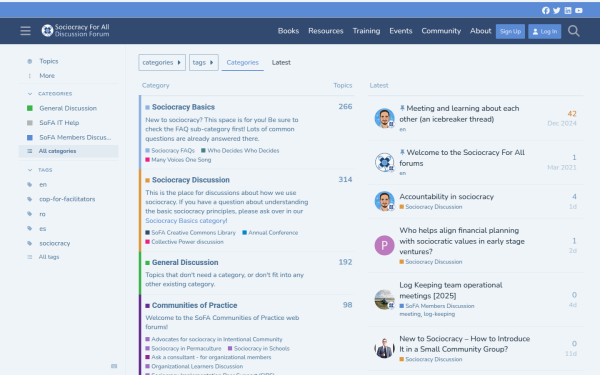Collapse the CATEGORIES sidebar section
The image size is (600, 375).
[30, 94]
